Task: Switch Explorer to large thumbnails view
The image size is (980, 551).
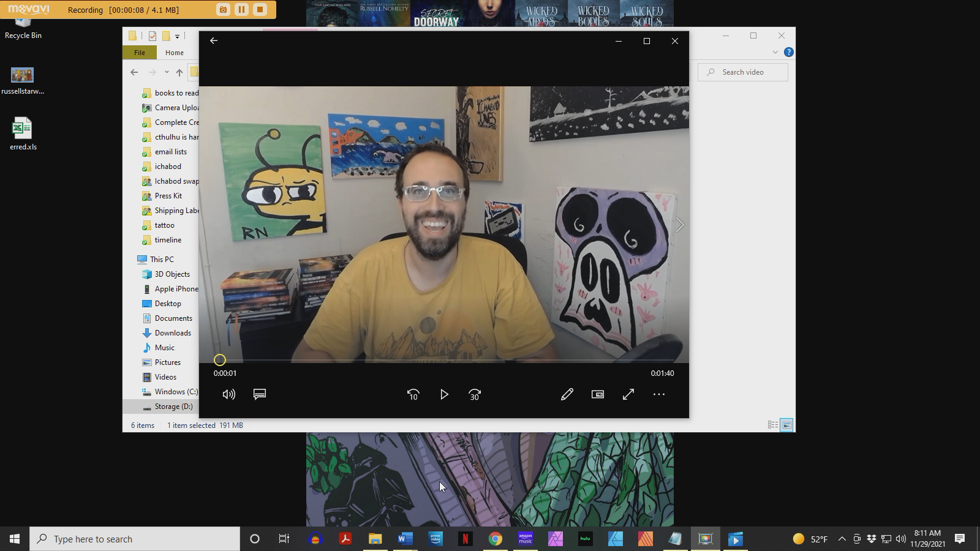Action: click(786, 425)
